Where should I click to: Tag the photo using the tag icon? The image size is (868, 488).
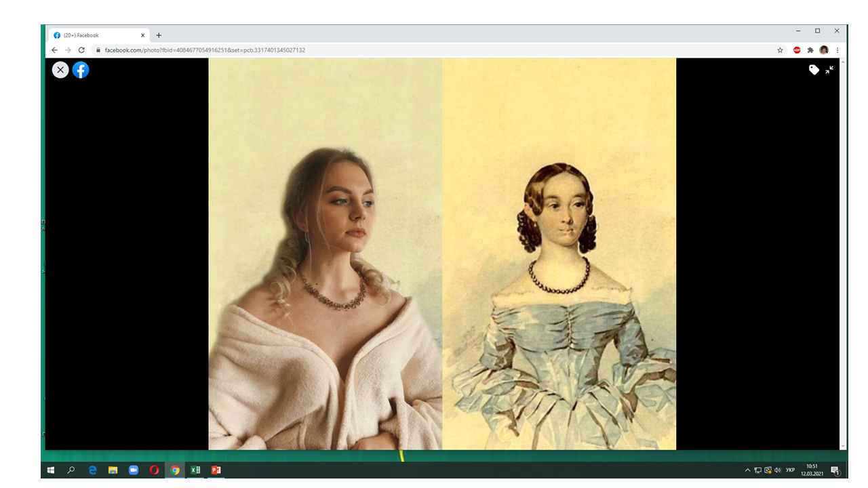(814, 70)
